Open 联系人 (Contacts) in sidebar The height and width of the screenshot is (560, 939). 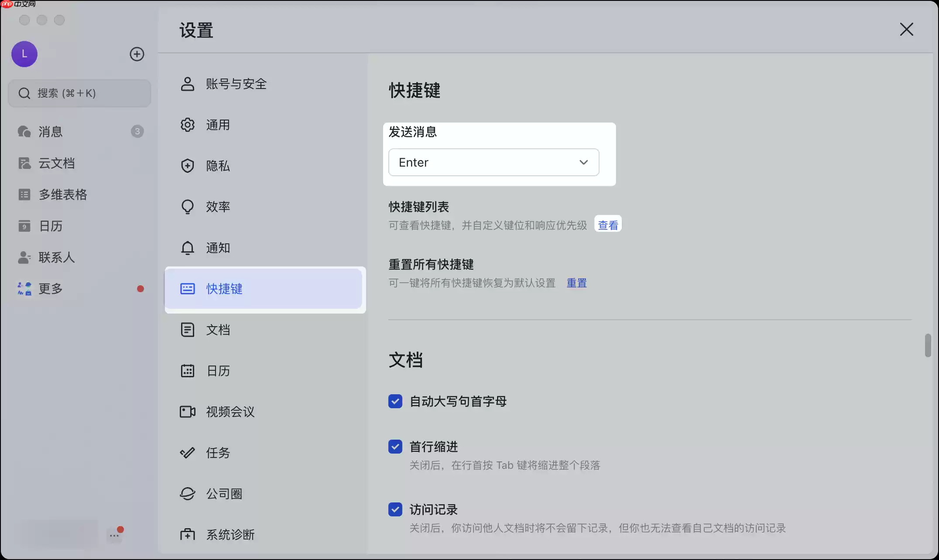(57, 257)
